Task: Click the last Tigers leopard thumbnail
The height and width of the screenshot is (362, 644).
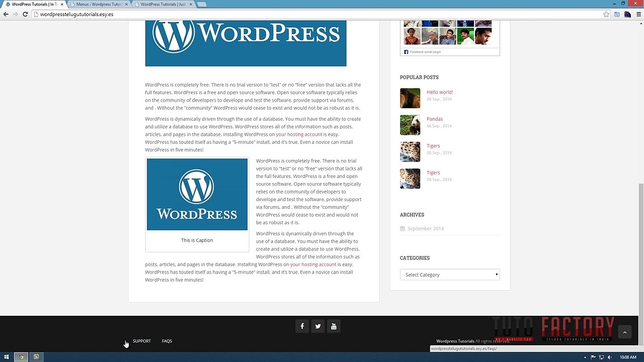Action: coord(410,178)
